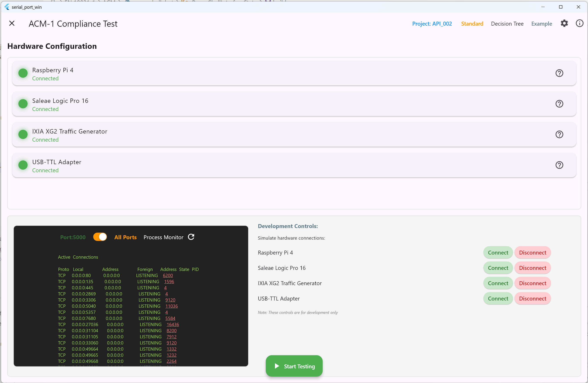The width and height of the screenshot is (588, 383).
Task: Select the Saleae Logic Pro 16 card
Action: (x=294, y=104)
